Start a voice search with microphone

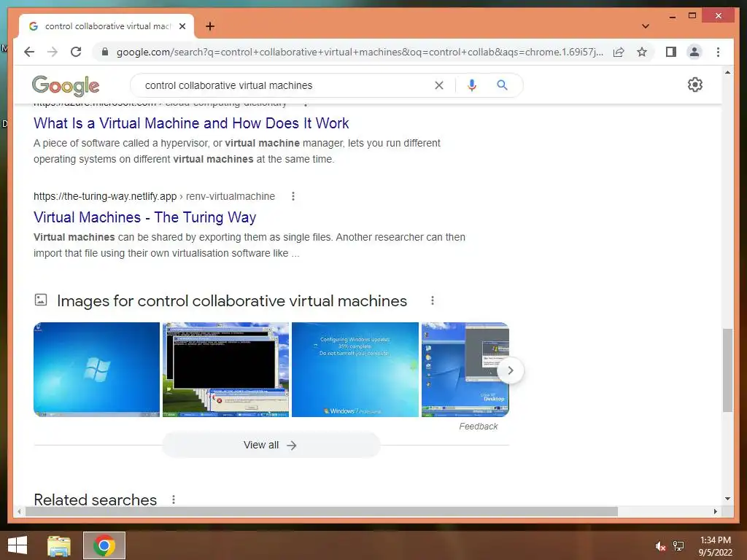pos(472,85)
